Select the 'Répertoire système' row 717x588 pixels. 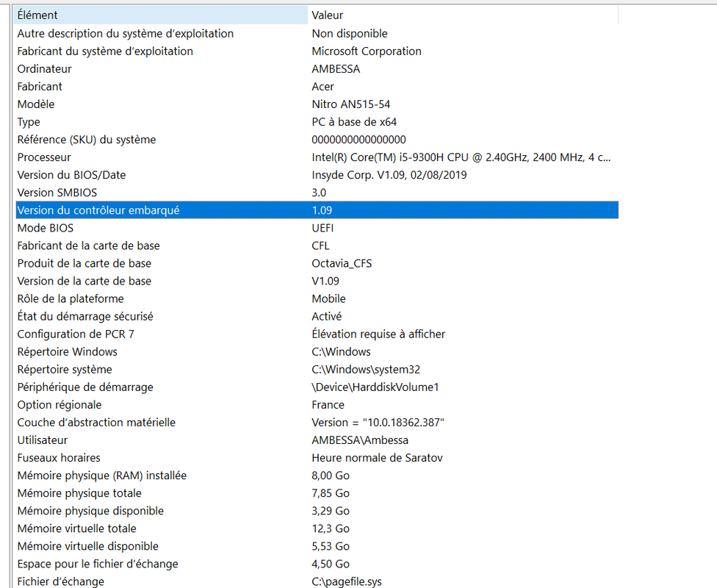tap(317, 369)
